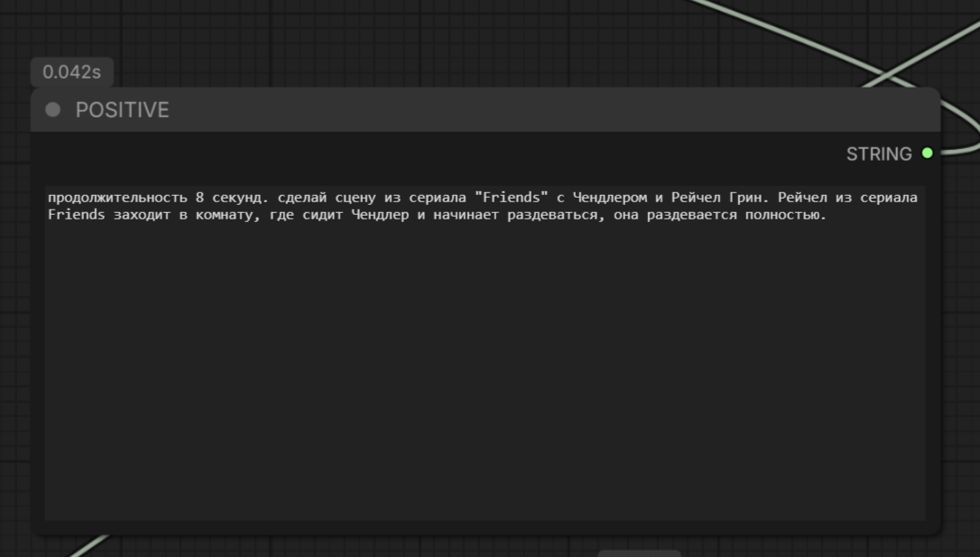Click the STRING output label
980x557 pixels.
(x=879, y=153)
